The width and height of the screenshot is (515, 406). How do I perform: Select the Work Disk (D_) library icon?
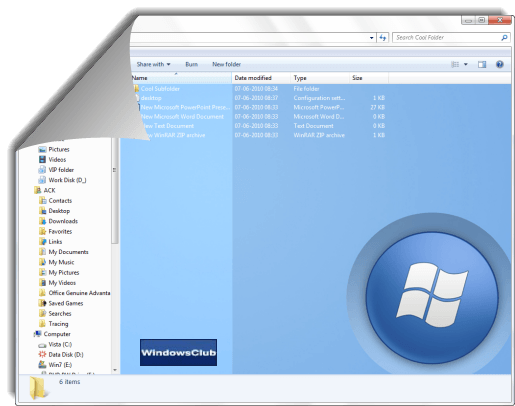pyautogui.click(x=42, y=180)
